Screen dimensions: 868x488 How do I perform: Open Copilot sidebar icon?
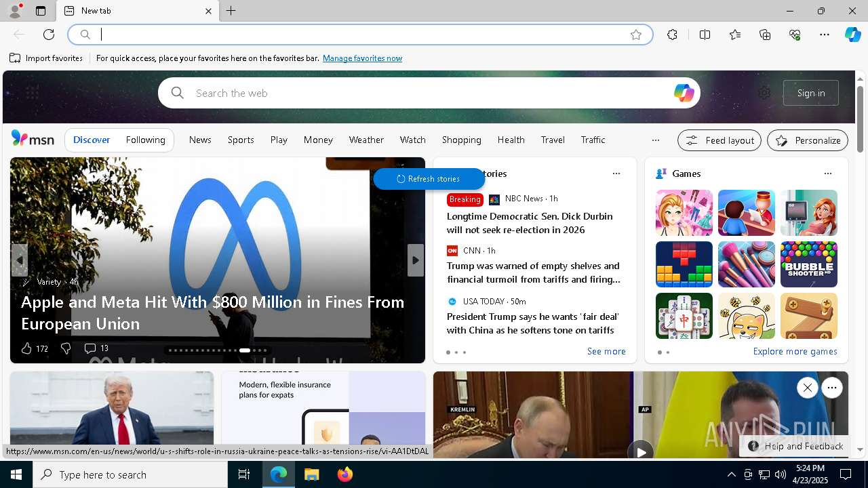tap(852, 35)
